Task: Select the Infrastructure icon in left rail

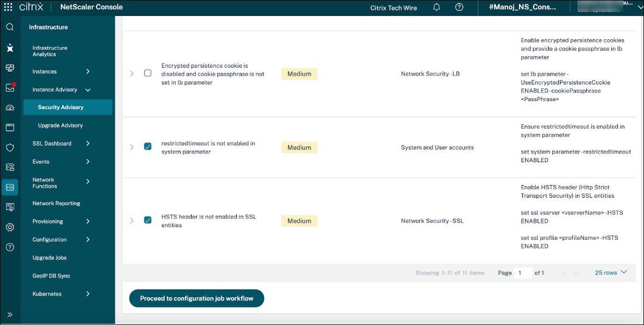Action: 10,187
